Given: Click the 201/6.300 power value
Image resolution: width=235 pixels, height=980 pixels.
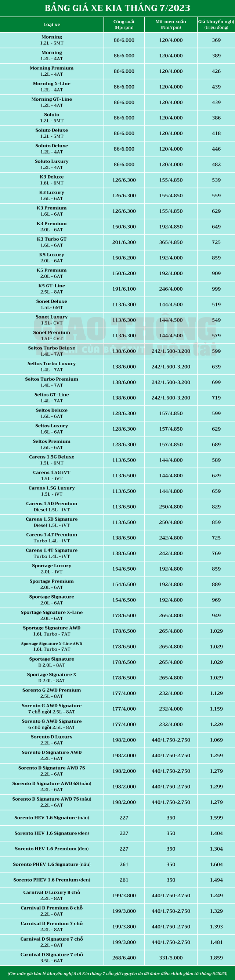Looking at the screenshot, I should [x=124, y=242].
